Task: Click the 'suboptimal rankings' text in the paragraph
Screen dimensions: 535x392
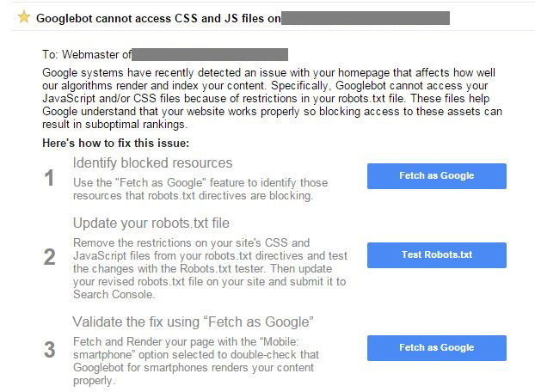Action: [x=136, y=125]
